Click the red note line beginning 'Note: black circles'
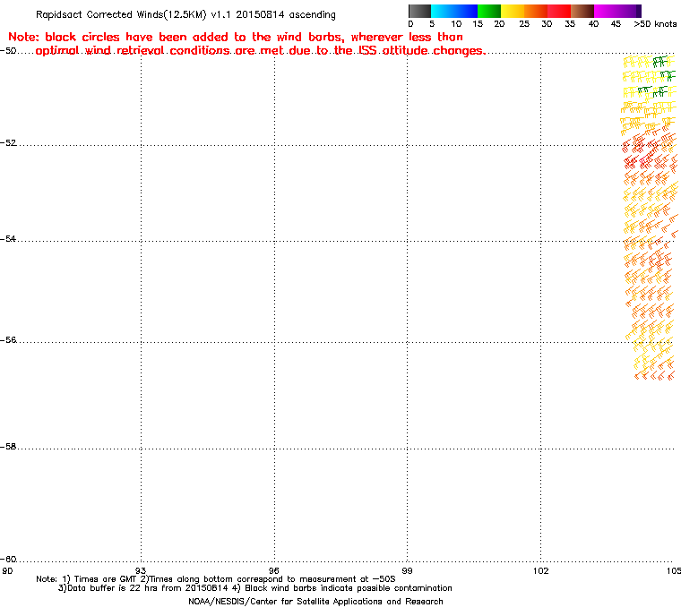Viewport: 681px width, 616px height. (x=236, y=37)
